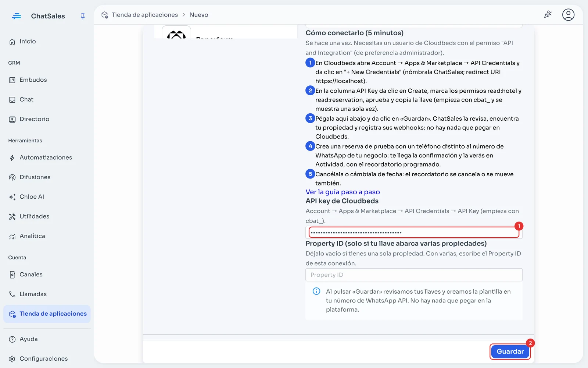
Task: Click the Difusiones broadcast icon
Action: pyautogui.click(x=12, y=177)
